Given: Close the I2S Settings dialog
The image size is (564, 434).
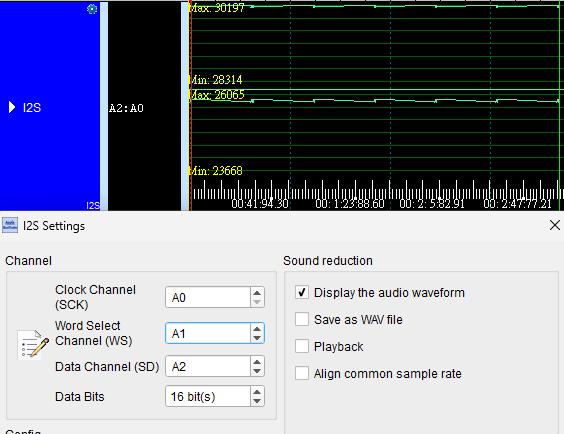Looking at the screenshot, I should point(555,225).
